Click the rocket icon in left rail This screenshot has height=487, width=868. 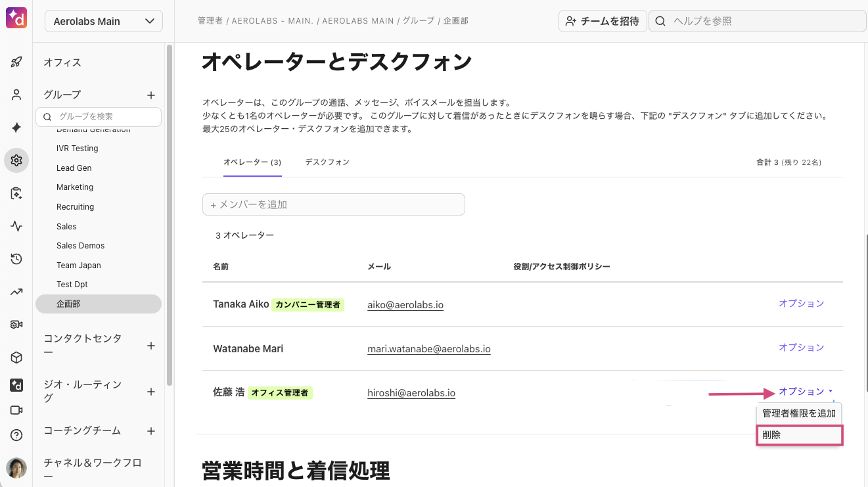[16, 62]
